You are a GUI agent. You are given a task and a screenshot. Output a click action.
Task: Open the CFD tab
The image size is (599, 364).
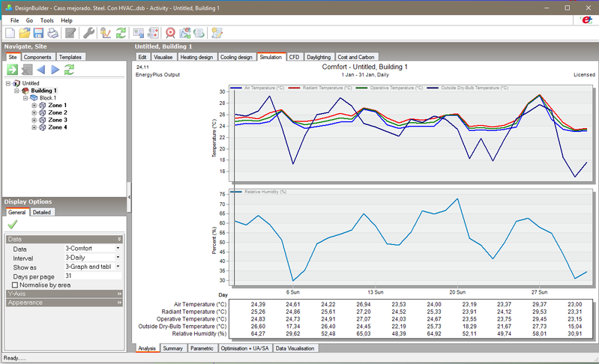pyautogui.click(x=294, y=57)
